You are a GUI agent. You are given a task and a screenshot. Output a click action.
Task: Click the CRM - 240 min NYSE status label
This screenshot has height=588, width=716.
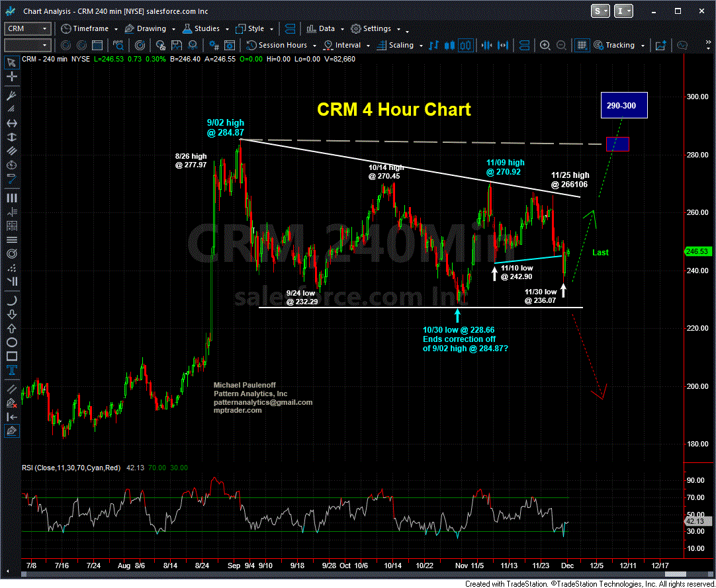coord(56,59)
